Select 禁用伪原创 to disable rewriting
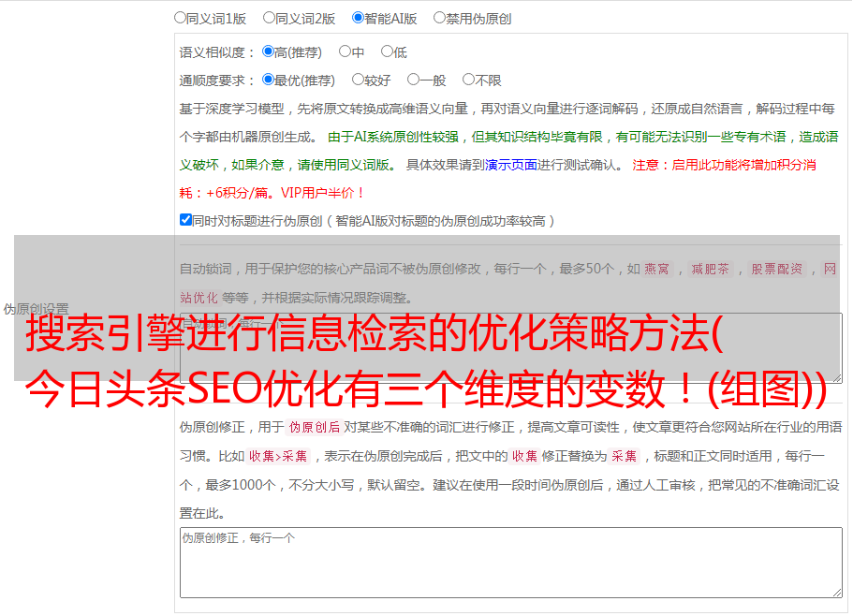 click(439, 18)
